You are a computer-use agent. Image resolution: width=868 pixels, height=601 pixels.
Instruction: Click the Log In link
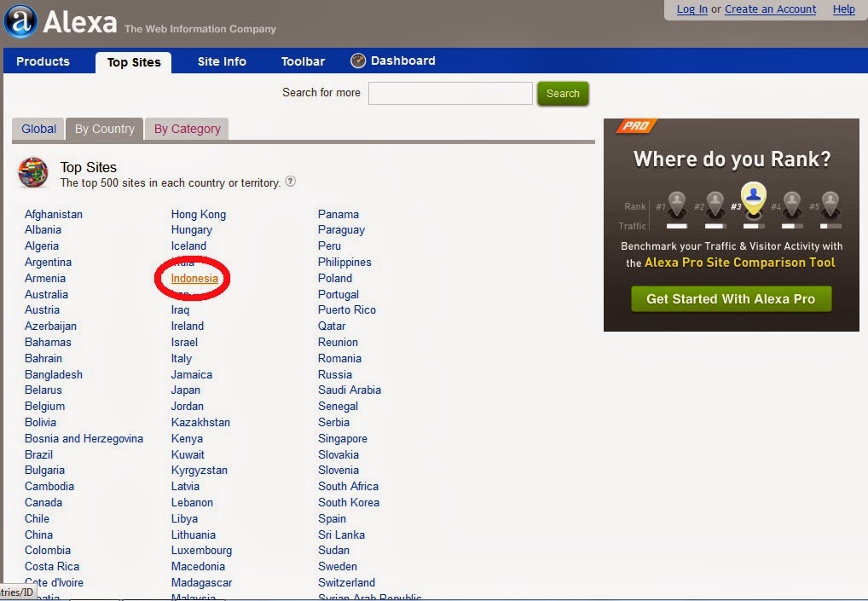[692, 9]
